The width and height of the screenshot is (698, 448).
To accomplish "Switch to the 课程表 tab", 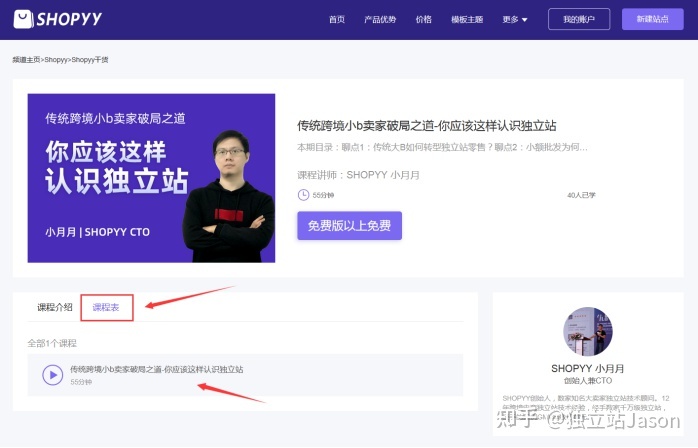I will [x=106, y=307].
